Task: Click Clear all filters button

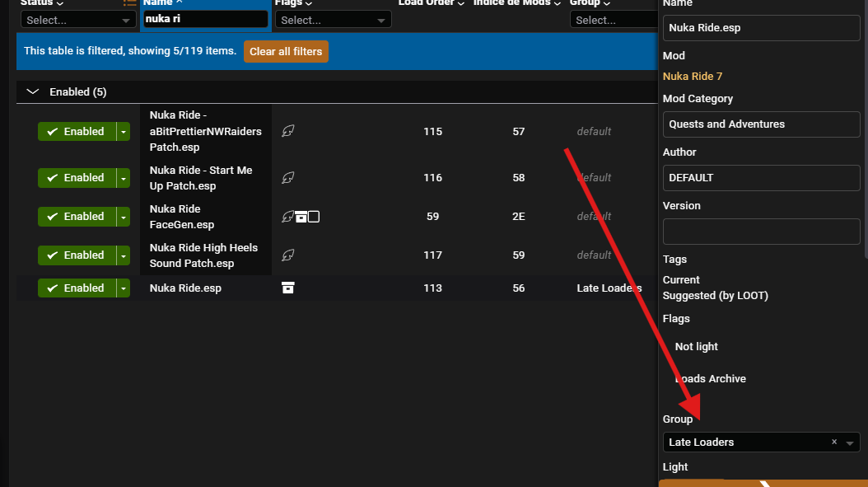Action: [287, 52]
